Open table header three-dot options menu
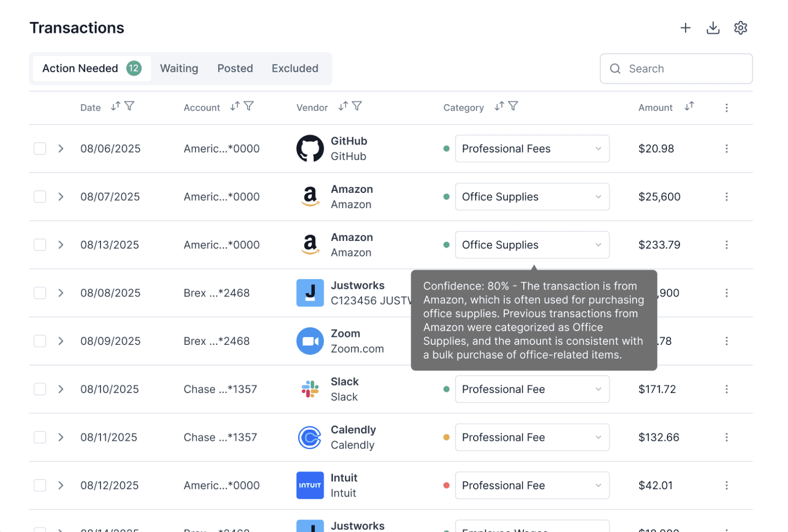The width and height of the screenshot is (788, 532). click(x=726, y=108)
